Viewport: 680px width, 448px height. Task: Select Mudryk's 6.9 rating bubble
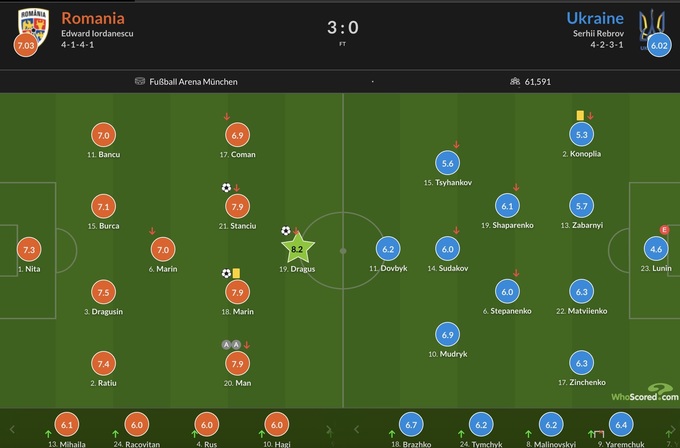click(x=448, y=334)
